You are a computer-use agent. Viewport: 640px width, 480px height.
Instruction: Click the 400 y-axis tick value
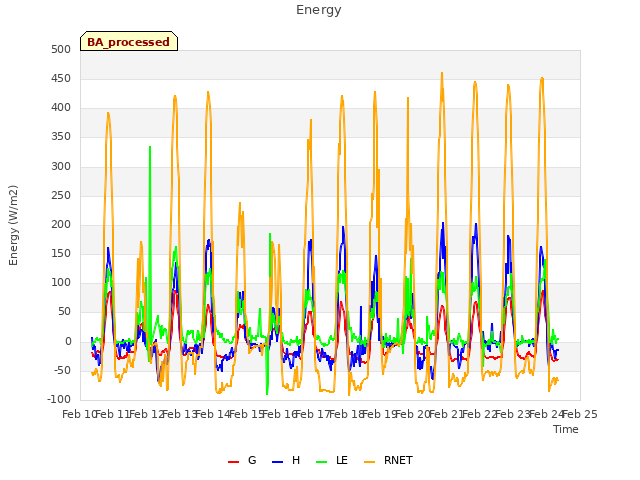coord(61,108)
